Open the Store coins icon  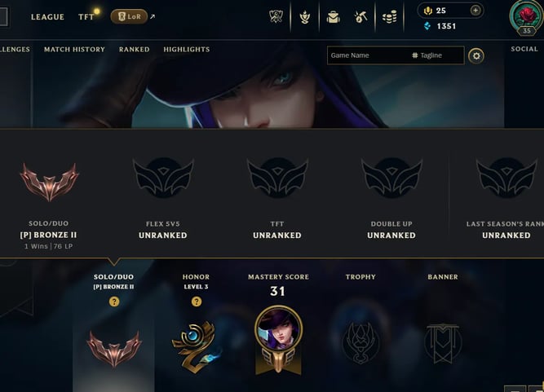tap(389, 16)
